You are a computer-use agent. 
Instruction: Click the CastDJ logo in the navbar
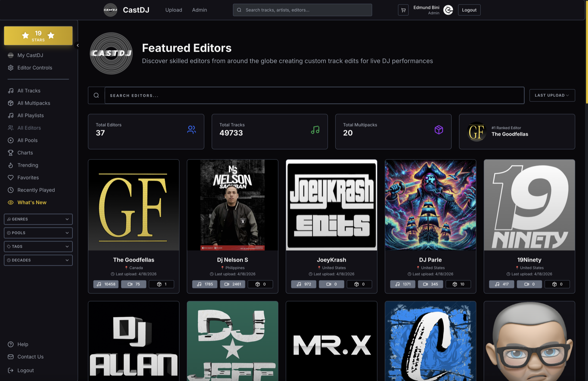point(110,10)
